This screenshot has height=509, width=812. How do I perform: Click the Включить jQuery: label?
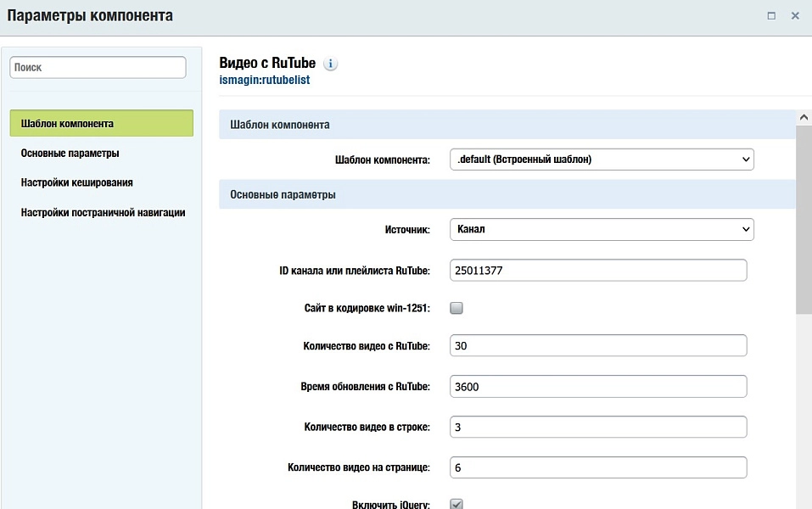pos(391,505)
